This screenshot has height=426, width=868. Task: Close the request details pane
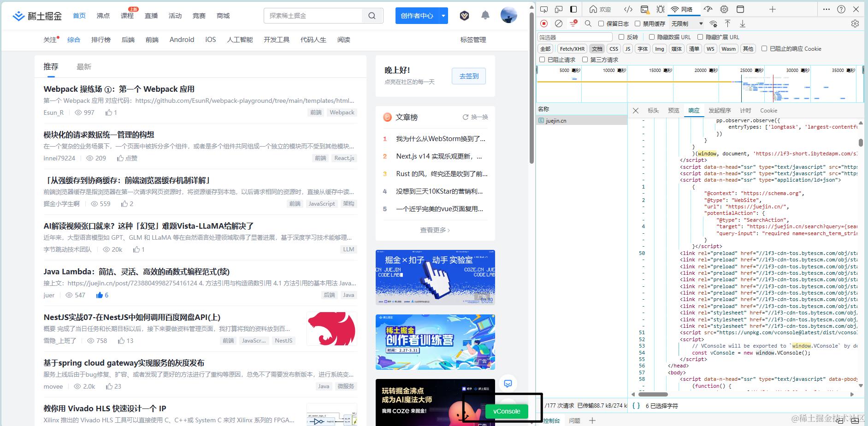pyautogui.click(x=636, y=111)
